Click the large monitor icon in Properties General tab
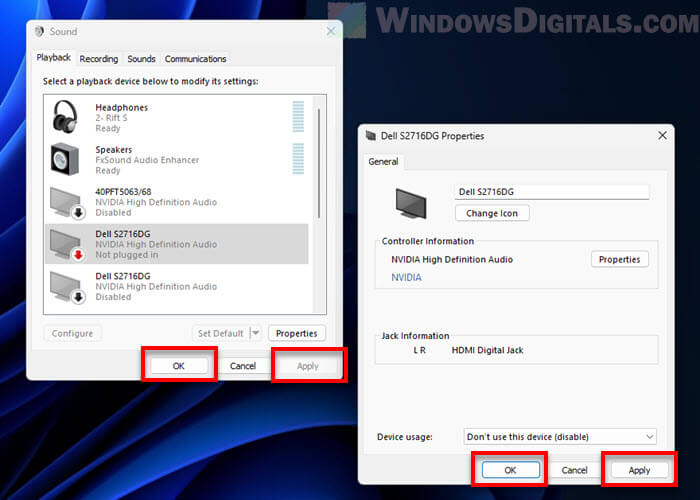 pyautogui.click(x=411, y=204)
